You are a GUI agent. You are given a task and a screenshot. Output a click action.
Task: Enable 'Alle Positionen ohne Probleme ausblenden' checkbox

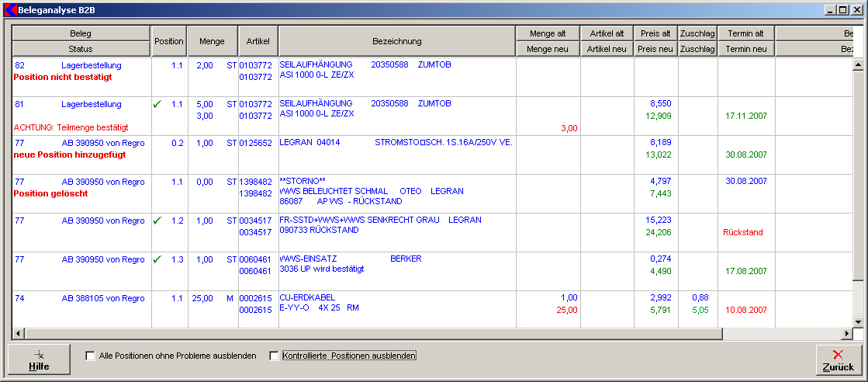[91, 356]
